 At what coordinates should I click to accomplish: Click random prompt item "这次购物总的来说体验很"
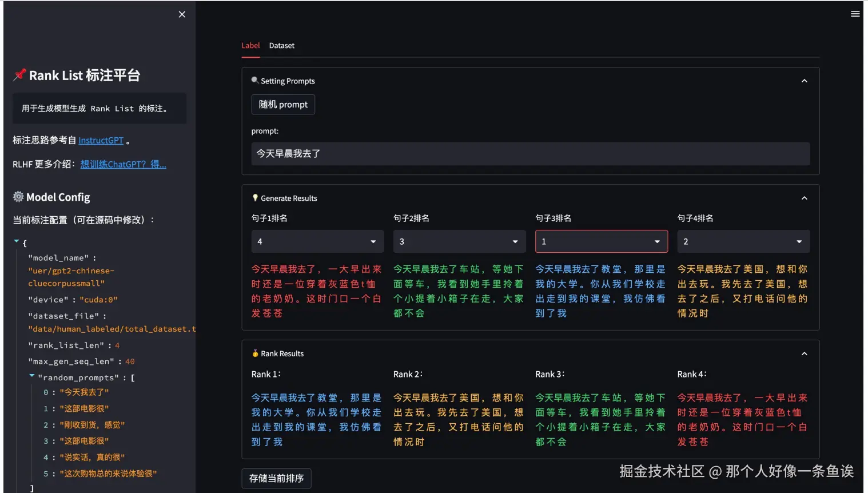108,474
